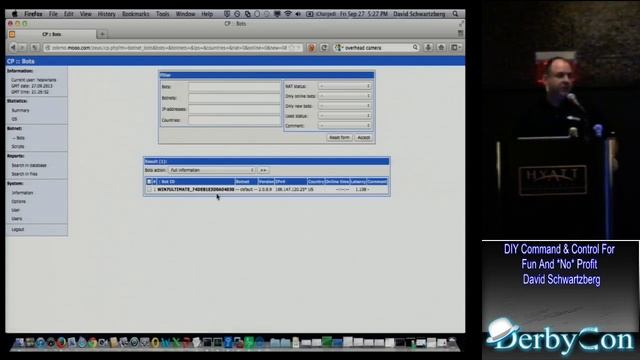Screen dimensions: 640x360
Task: Open Search in database report link
Action: [x=29, y=165]
